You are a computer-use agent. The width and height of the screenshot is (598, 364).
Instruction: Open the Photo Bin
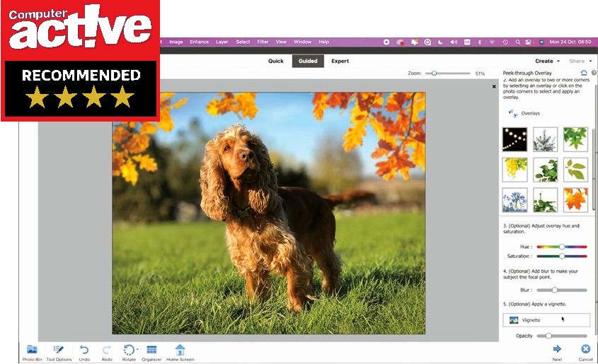(x=32, y=353)
